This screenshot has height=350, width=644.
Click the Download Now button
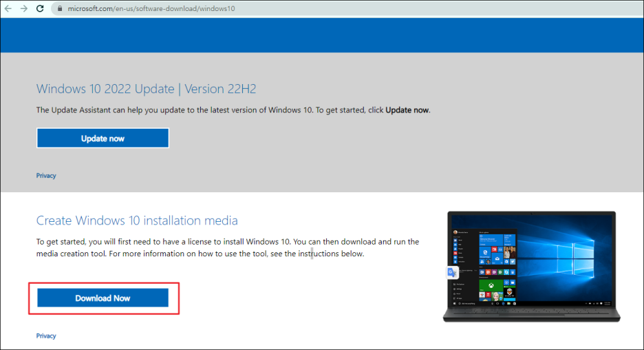click(103, 298)
